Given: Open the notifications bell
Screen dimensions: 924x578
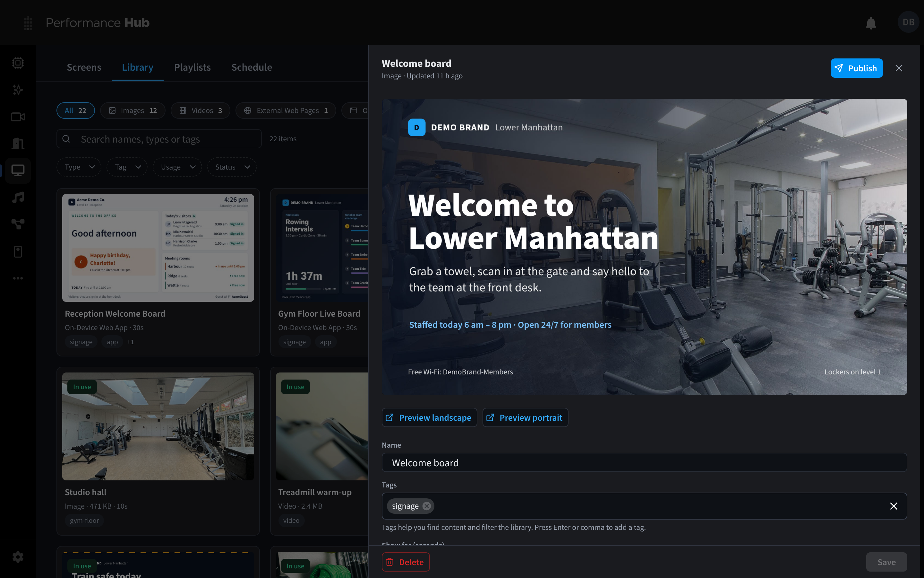Looking at the screenshot, I should [x=870, y=23].
